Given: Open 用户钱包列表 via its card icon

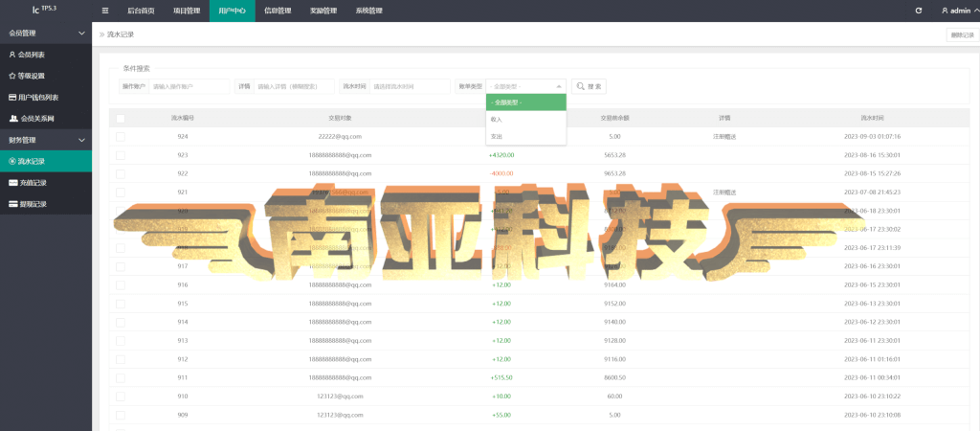Looking at the screenshot, I should (x=12, y=98).
